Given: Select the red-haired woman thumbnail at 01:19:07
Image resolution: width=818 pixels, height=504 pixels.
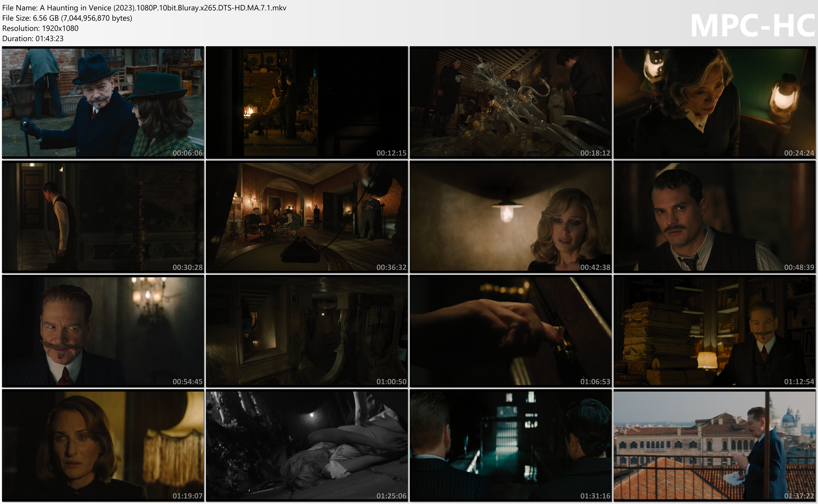Looking at the screenshot, I should tap(103, 445).
